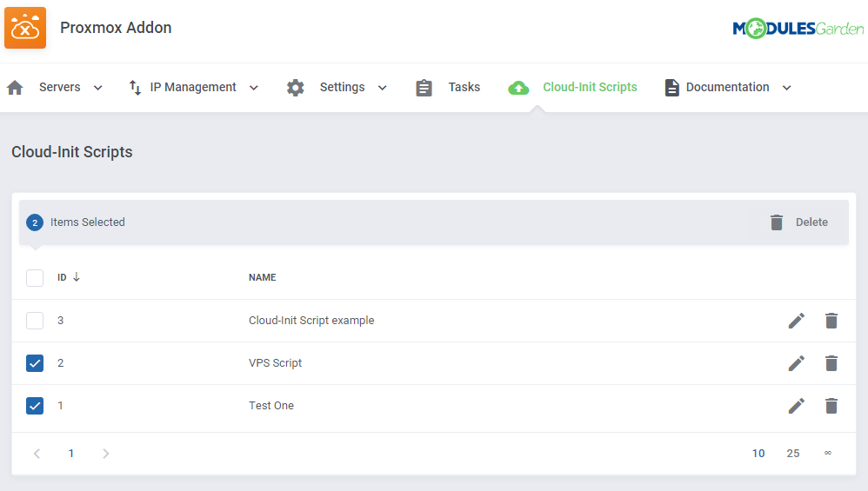The image size is (868, 491).
Task: Open the IP Management menu
Action: point(193,88)
